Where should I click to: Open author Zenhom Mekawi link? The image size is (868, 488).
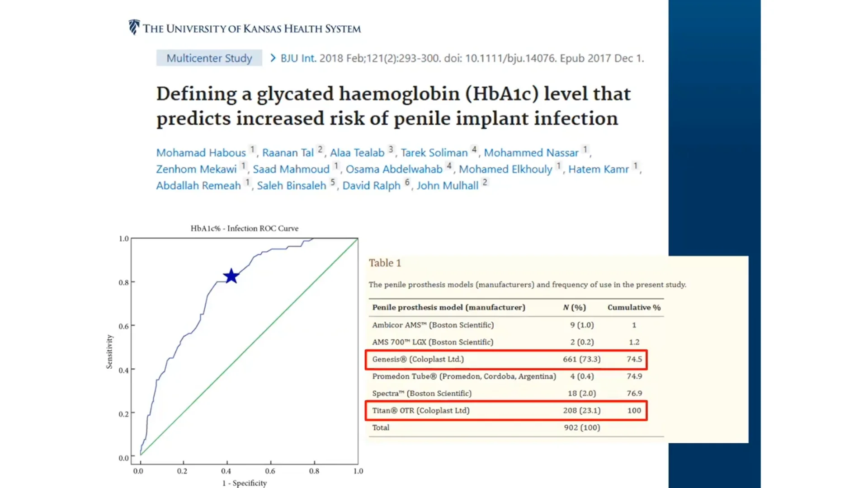tap(196, 169)
